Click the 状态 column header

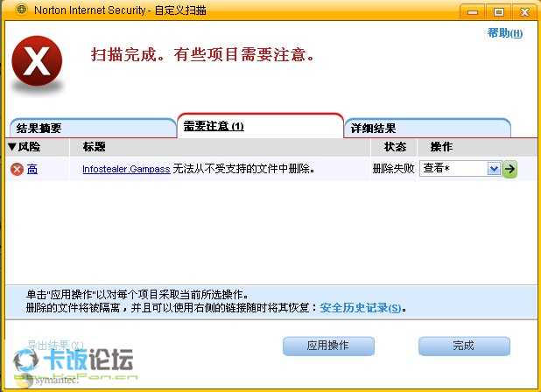coord(395,147)
